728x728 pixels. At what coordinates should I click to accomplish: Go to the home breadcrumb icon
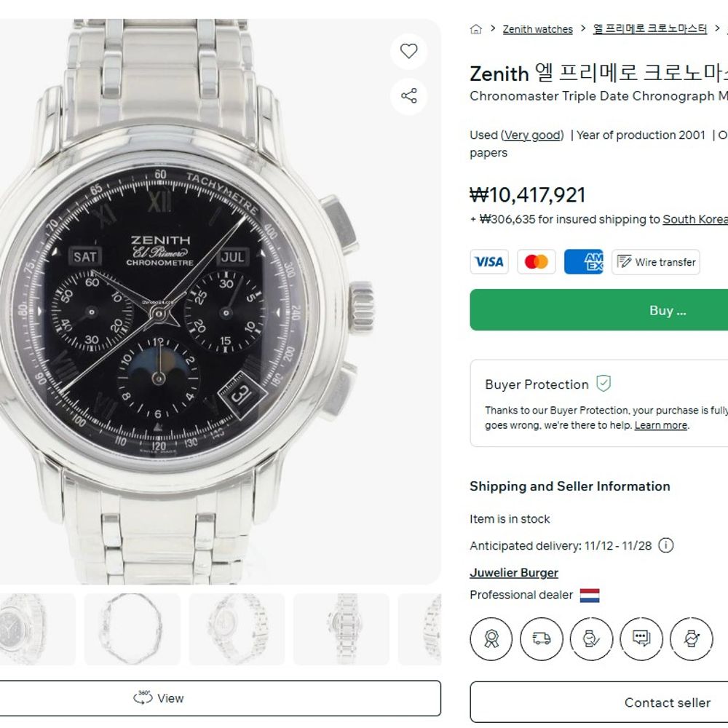point(476,29)
